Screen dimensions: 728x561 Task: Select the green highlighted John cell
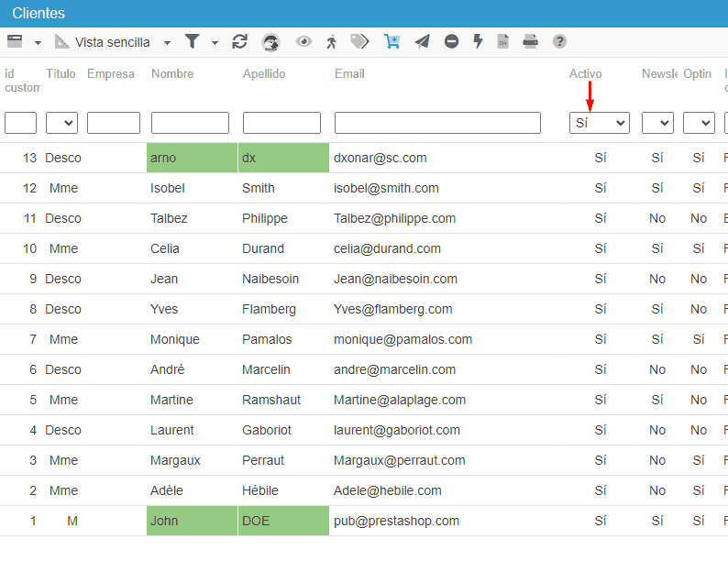192,521
